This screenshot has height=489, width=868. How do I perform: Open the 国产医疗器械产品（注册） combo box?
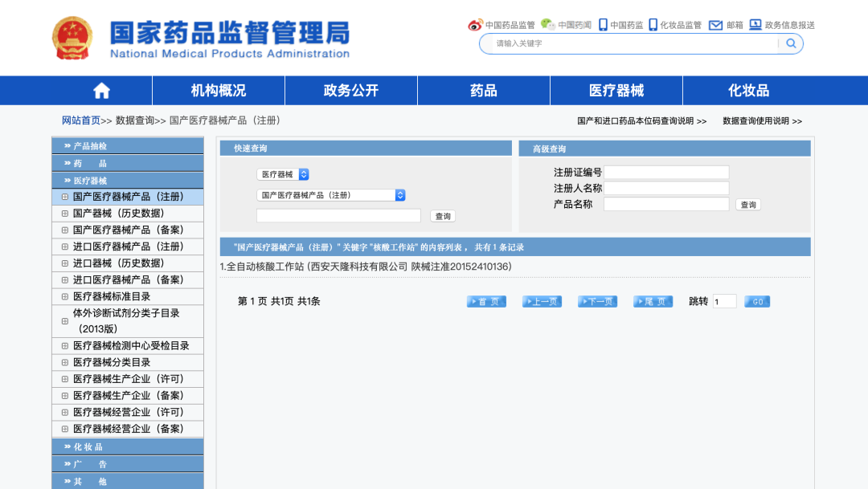pos(329,194)
